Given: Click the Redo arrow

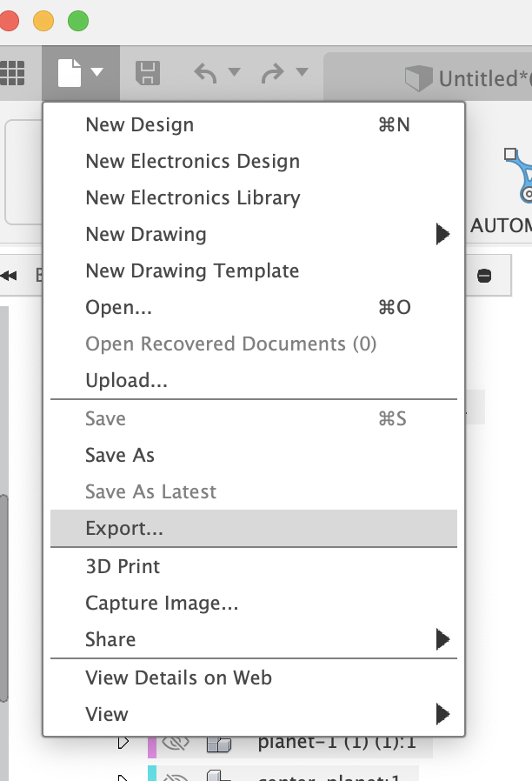Looking at the screenshot, I should 272,73.
